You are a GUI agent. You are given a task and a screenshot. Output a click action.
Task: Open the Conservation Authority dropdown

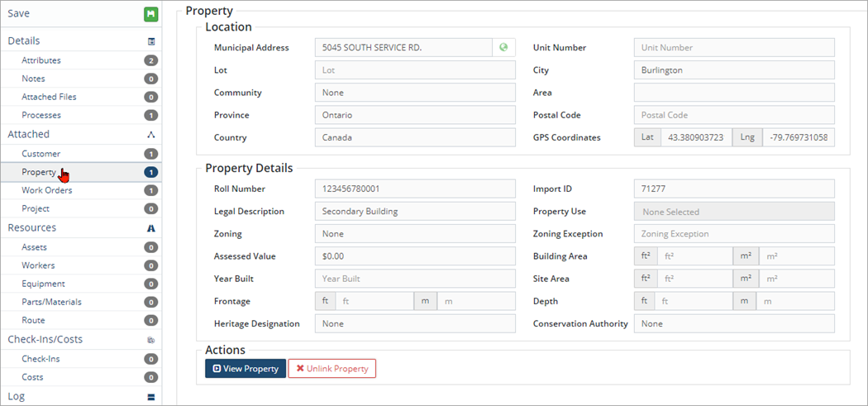coord(733,324)
